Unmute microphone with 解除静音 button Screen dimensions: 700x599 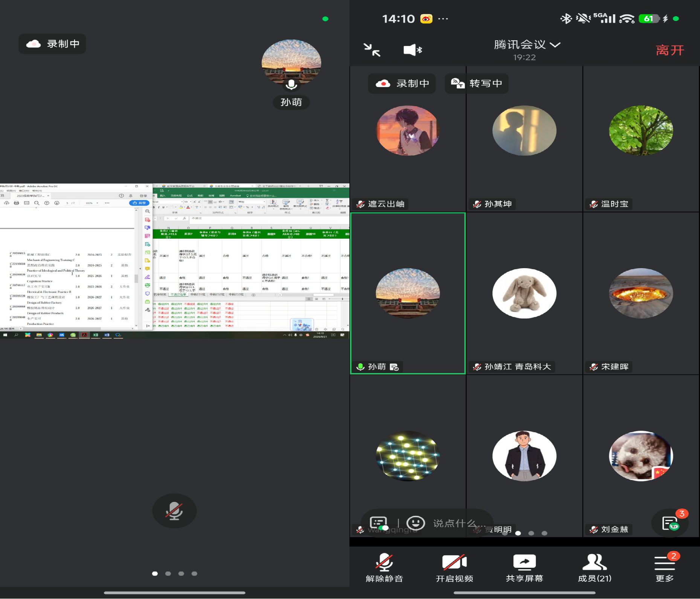point(384,568)
